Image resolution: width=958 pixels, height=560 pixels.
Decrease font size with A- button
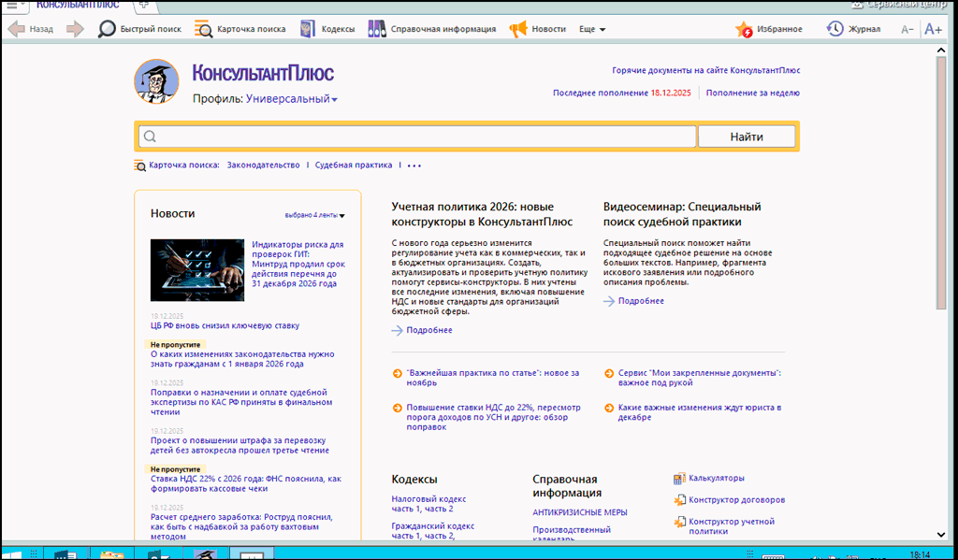907,29
